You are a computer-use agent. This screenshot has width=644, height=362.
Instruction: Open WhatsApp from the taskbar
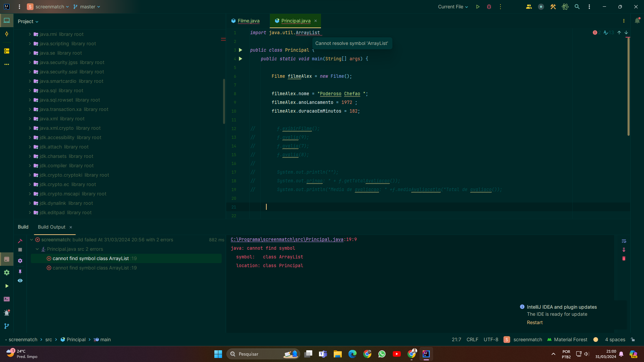tap(382, 354)
